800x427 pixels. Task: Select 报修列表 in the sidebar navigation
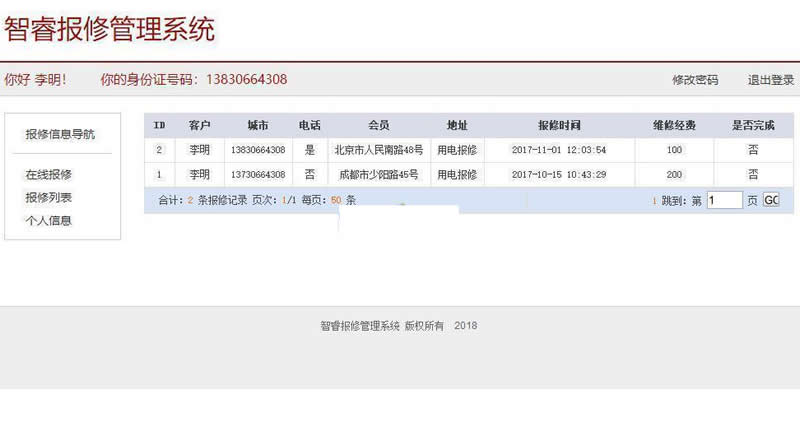[48, 197]
